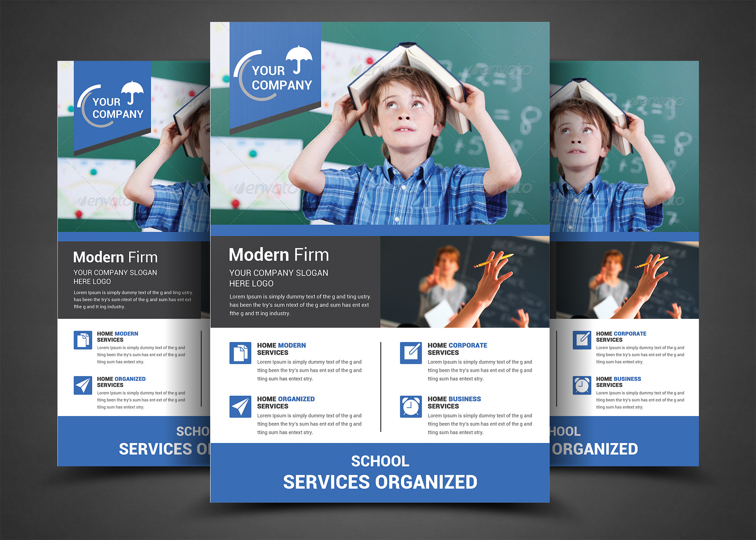The width and height of the screenshot is (756, 540).
Task: Click the blue stripe below the center flyer's main photo
Action: (x=380, y=230)
